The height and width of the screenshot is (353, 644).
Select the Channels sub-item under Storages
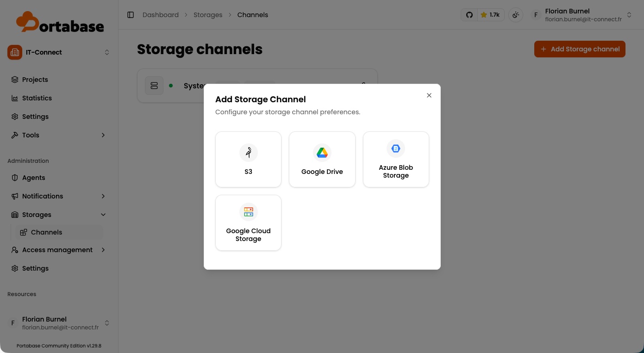pos(59,232)
